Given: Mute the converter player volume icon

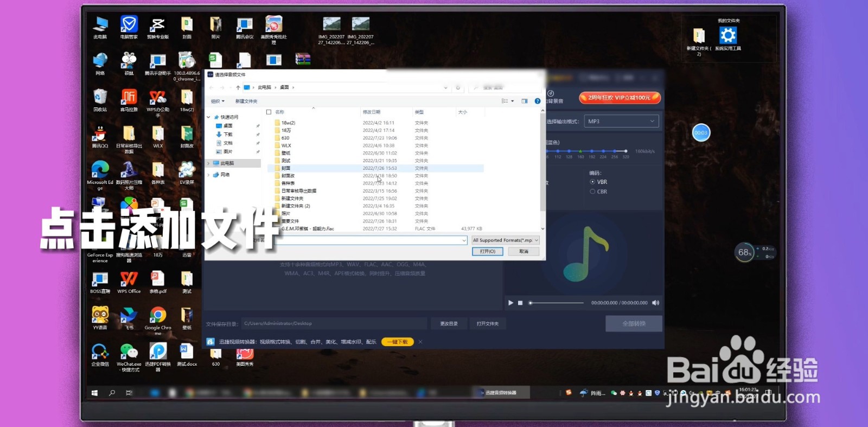Looking at the screenshot, I should [x=655, y=303].
